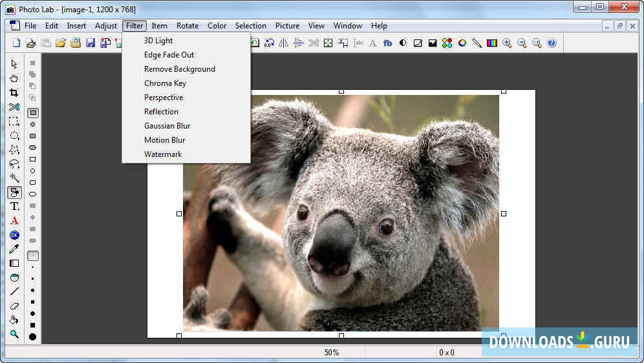644x363 pixels.
Task: Choose the Eyedropper color picker tool
Action: coord(14,249)
